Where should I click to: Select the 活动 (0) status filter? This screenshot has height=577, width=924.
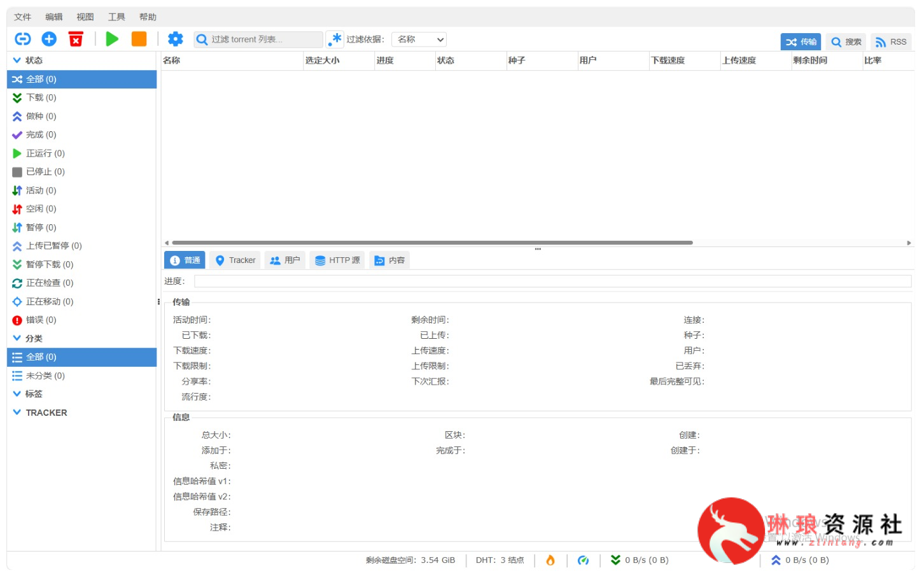tap(81, 190)
